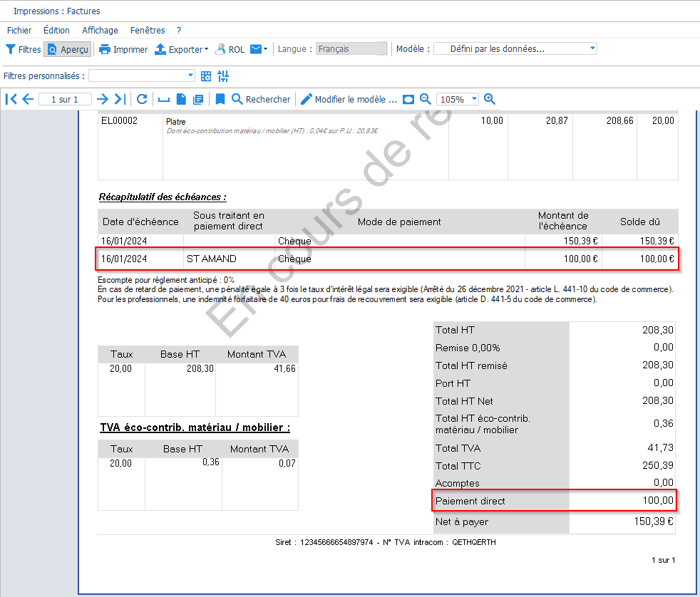
Task: Open the Édition menu
Action: [x=56, y=31]
